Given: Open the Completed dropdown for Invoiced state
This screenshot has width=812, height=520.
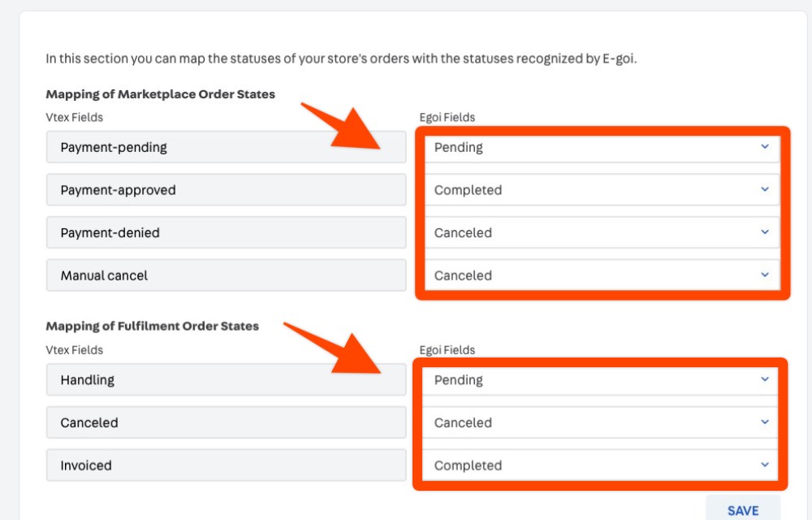Looking at the screenshot, I should coord(601,466).
